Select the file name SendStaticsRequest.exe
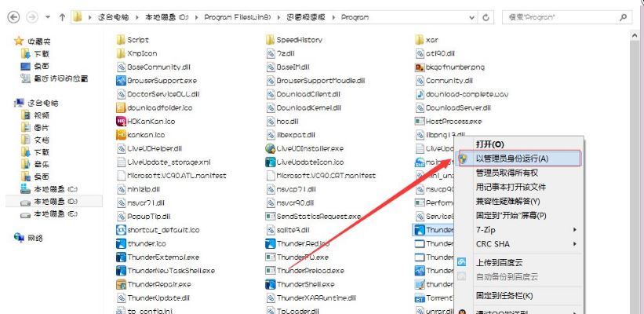 318,216
